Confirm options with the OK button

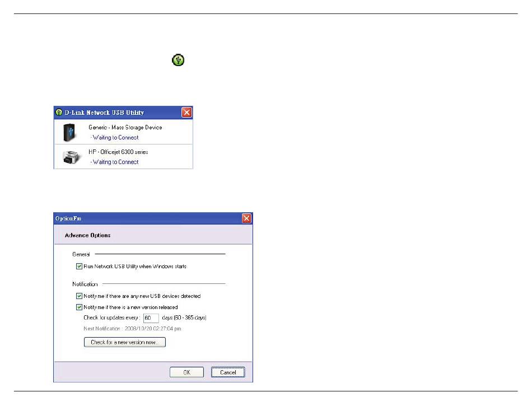point(186,372)
